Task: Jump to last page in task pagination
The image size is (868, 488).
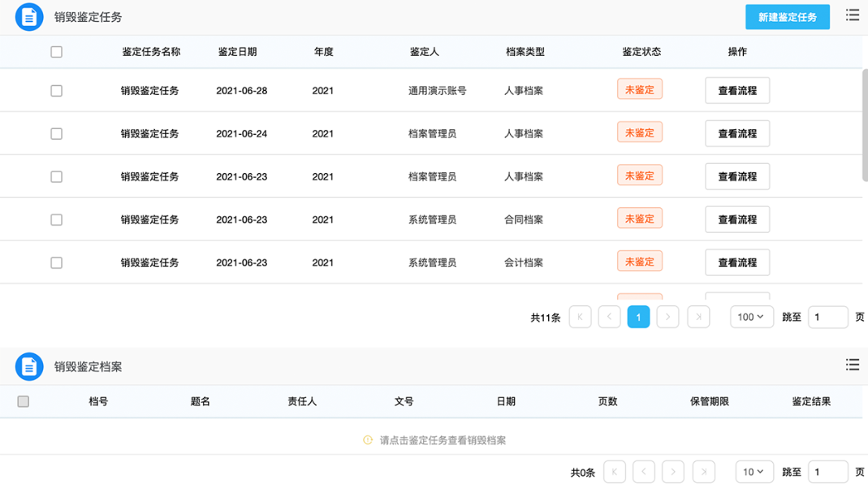Action: pyautogui.click(x=698, y=317)
